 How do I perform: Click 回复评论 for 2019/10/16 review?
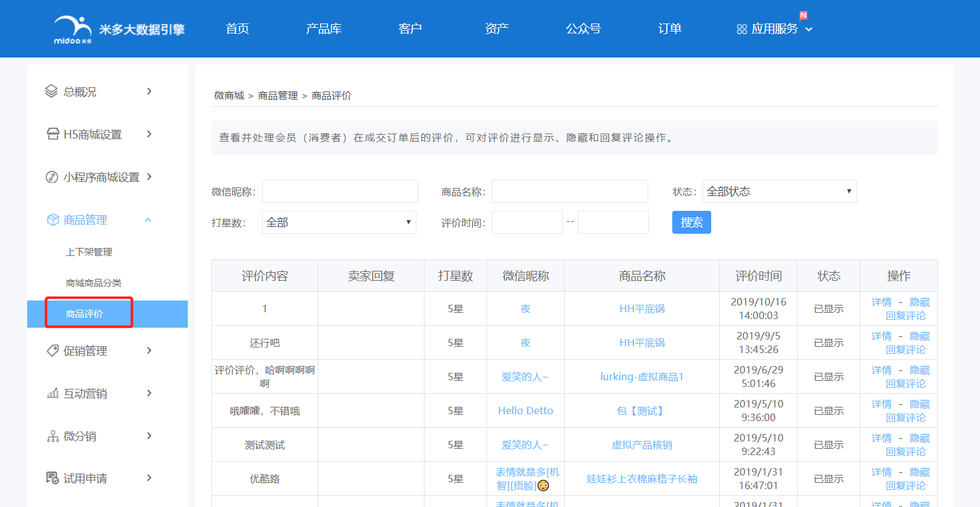(x=906, y=316)
